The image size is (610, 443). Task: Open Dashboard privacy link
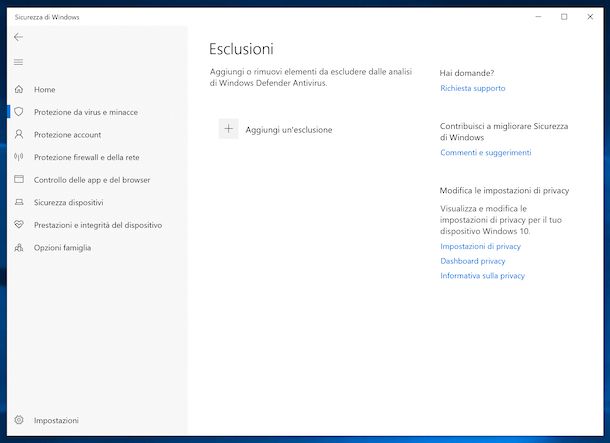tap(473, 261)
